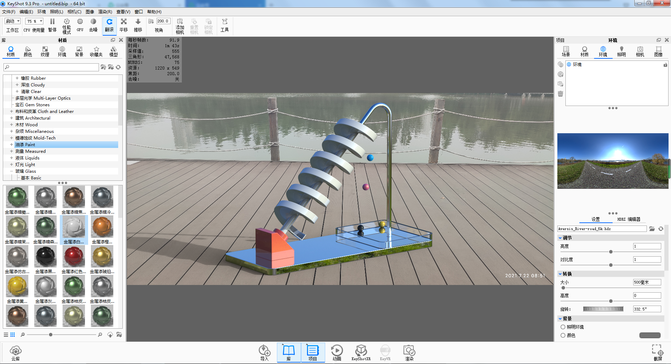This screenshot has width=671, height=364.
Task: Open the Cloud library (云库) button
Action: point(15,353)
